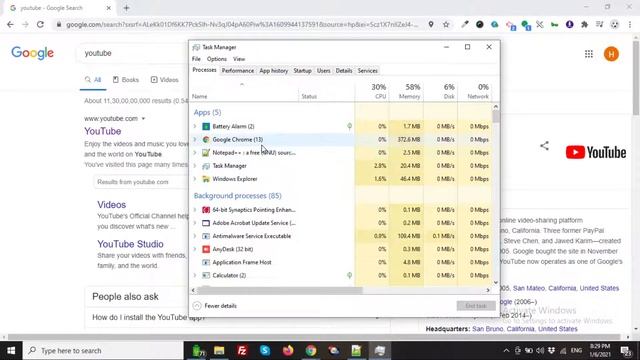Open FileZilla from the taskbar
Image resolution: width=640 pixels, height=360 pixels.
[242, 351]
